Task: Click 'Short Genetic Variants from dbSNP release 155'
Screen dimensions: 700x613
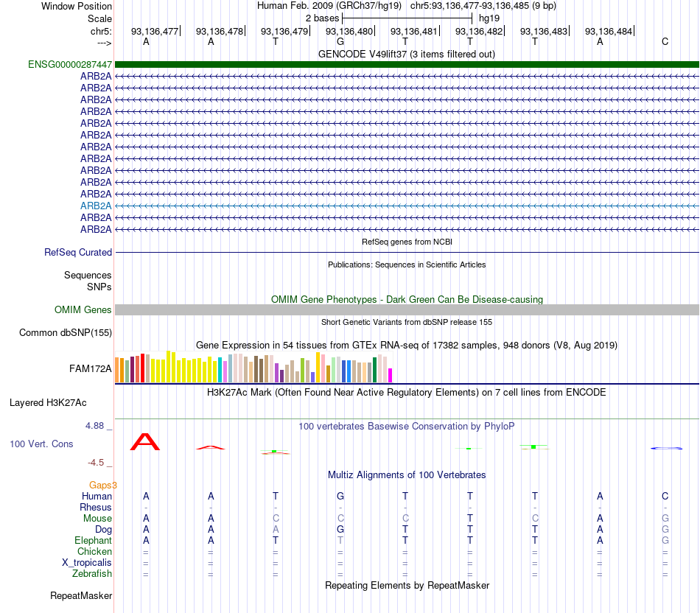Action: pyautogui.click(x=407, y=322)
